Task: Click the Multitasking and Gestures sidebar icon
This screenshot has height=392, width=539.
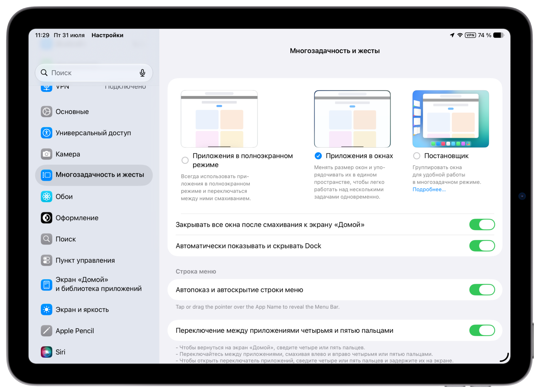Action: [x=47, y=175]
